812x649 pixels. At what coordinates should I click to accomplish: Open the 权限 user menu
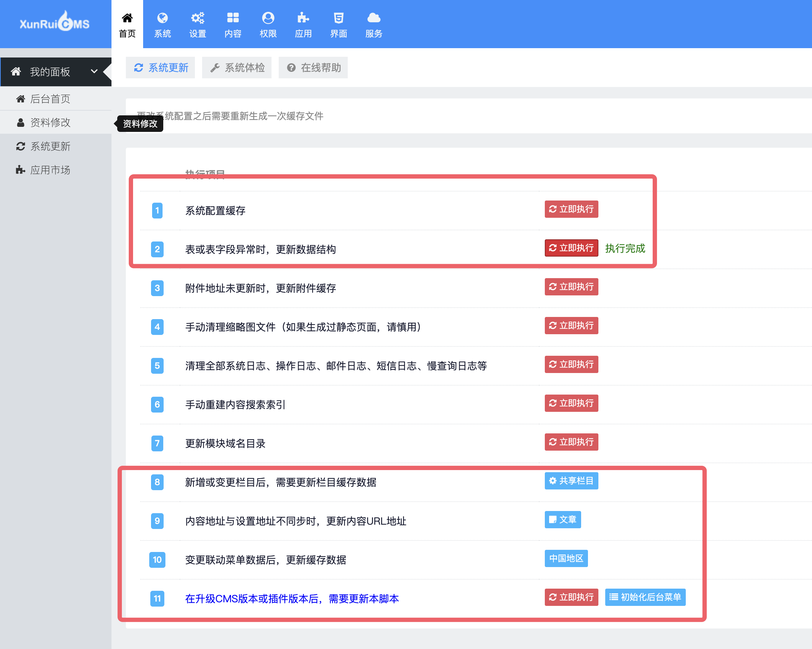(x=268, y=25)
